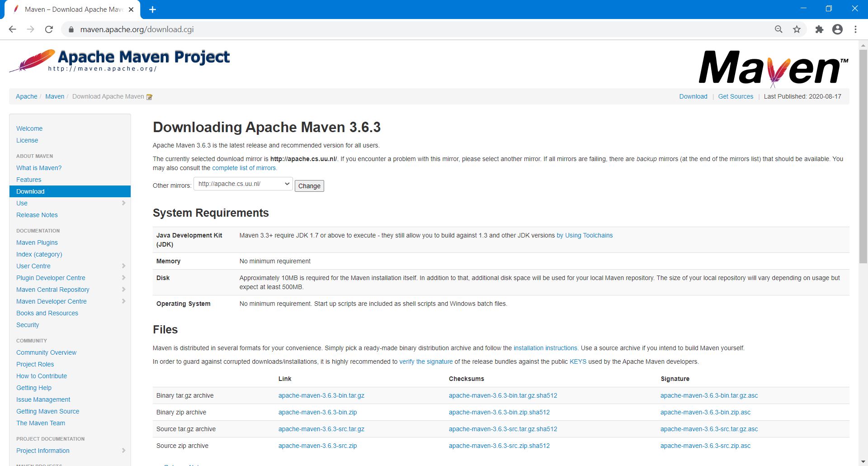Open the verify the signature link
Screen dimensions: 868x466
426,361
